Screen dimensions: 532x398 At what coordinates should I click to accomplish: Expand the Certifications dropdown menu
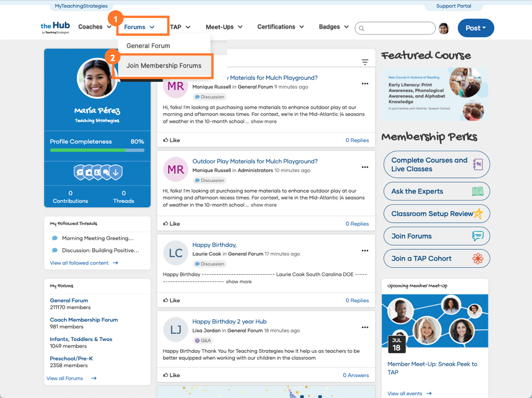click(x=280, y=27)
